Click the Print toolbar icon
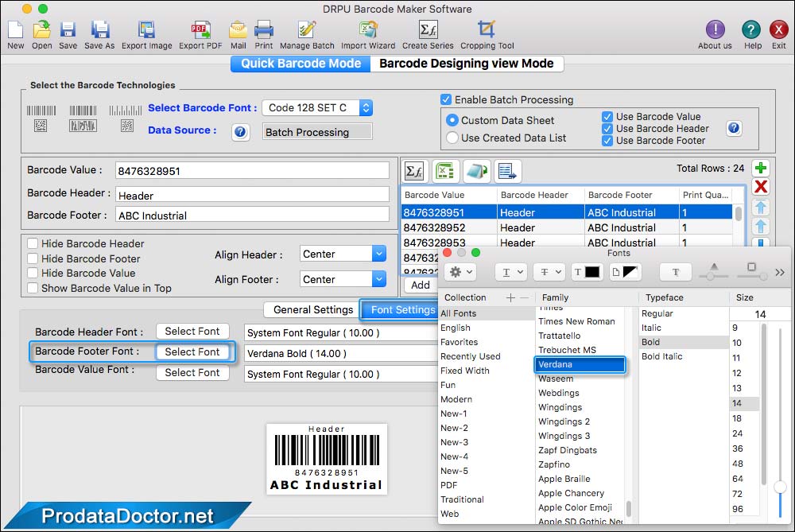Screen dimensions: 795x532 [x=264, y=30]
